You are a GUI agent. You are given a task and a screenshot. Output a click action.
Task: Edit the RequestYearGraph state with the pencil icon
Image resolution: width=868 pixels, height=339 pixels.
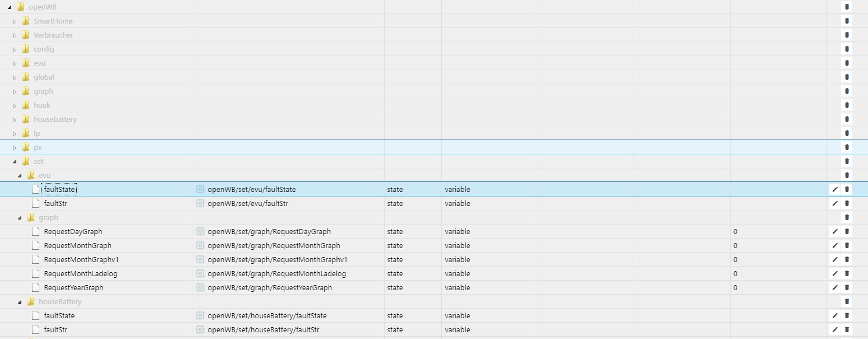835,288
